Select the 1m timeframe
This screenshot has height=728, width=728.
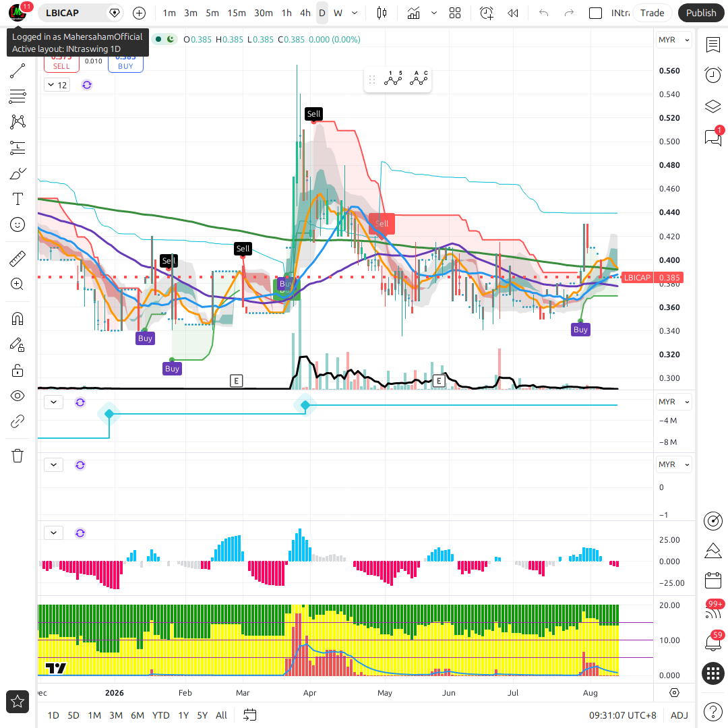[169, 13]
